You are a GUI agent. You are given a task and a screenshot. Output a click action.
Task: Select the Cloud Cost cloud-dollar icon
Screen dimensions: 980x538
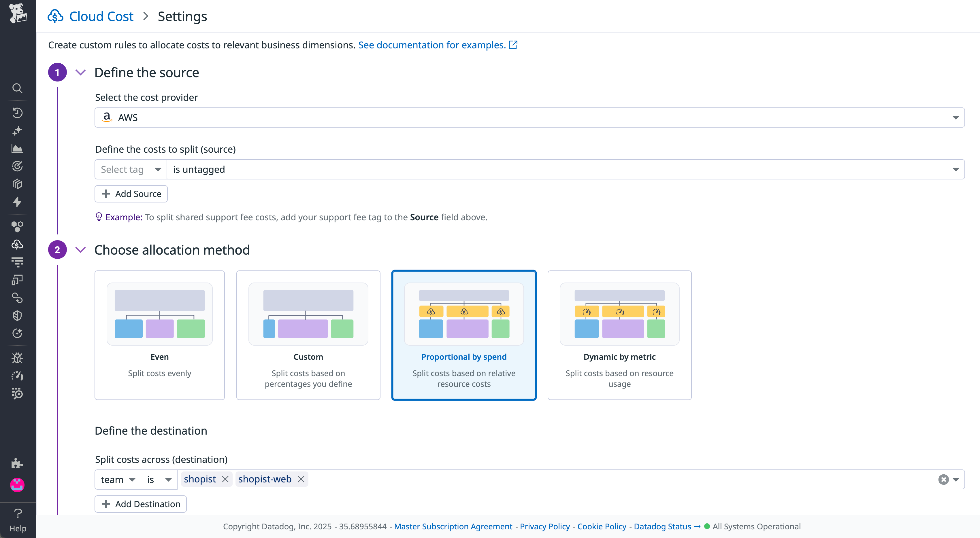18,244
